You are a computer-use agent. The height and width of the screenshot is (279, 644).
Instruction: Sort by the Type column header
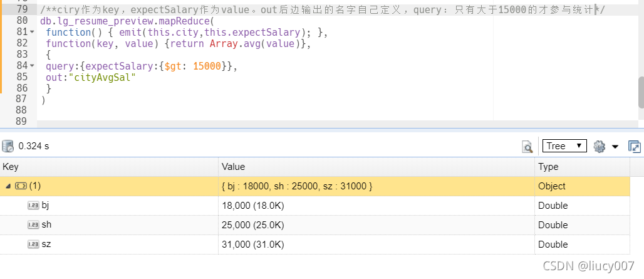click(x=582, y=167)
